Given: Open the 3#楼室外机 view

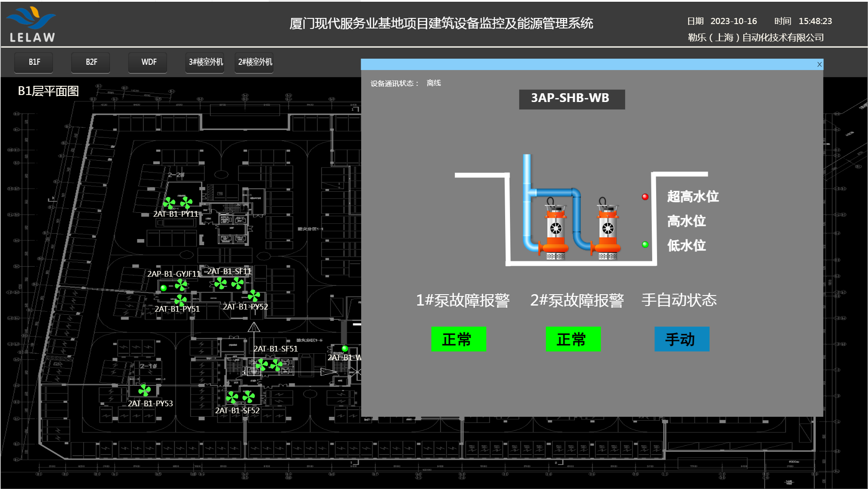Looking at the screenshot, I should (x=205, y=62).
